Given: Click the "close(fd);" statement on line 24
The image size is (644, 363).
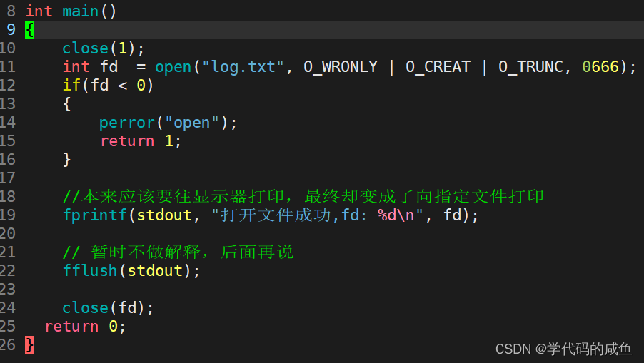Looking at the screenshot, I should [108, 307].
